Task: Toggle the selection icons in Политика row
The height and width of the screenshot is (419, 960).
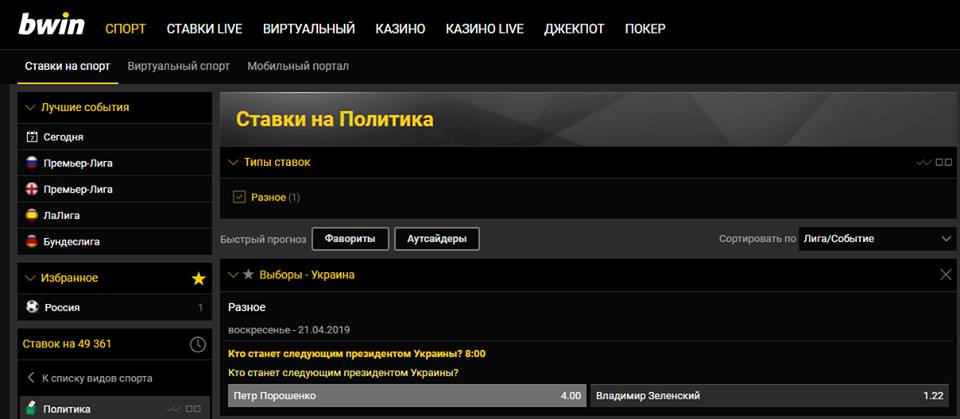Action: click(177, 409)
